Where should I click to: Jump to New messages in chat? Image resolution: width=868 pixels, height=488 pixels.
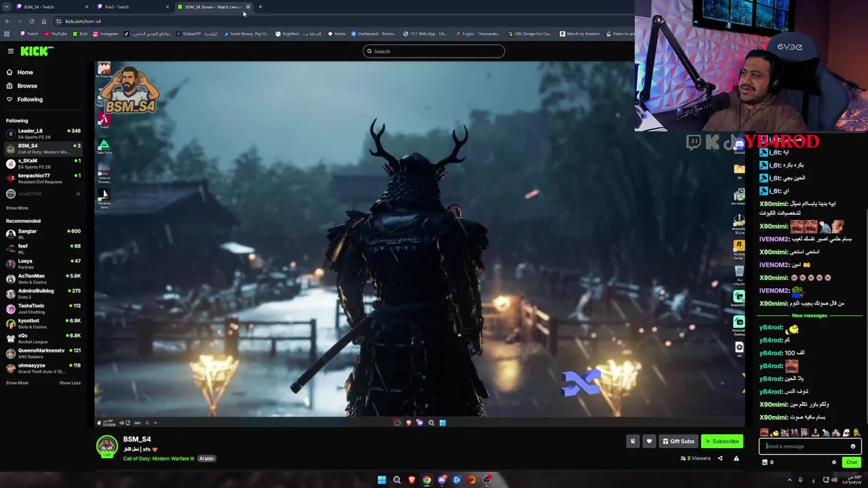pos(809,315)
